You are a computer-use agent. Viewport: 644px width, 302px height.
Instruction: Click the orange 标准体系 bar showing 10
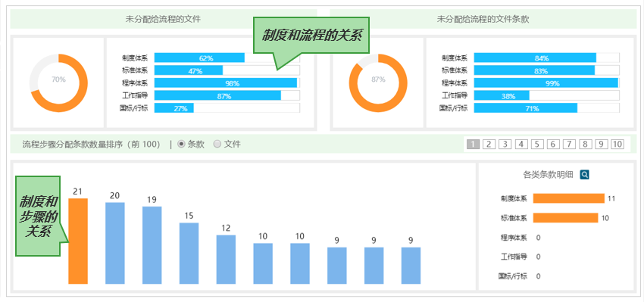(565, 218)
